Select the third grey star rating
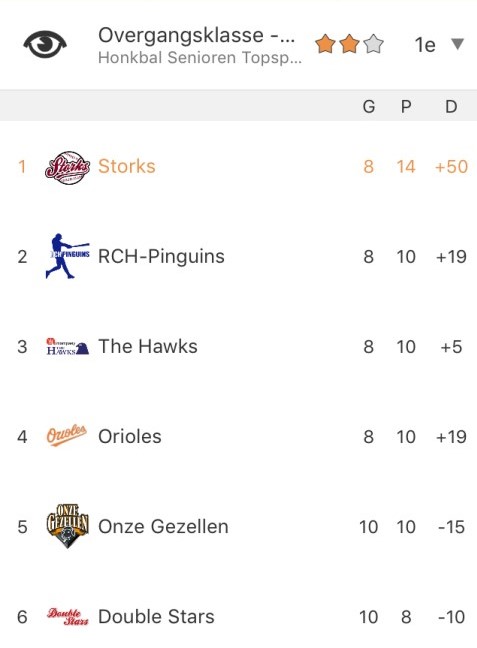This screenshot has height=648, width=477. click(374, 44)
